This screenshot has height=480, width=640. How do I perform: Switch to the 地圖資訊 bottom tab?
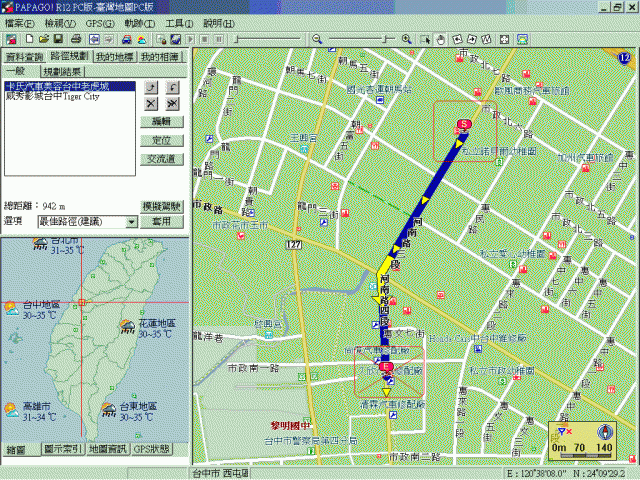[x=108, y=449]
